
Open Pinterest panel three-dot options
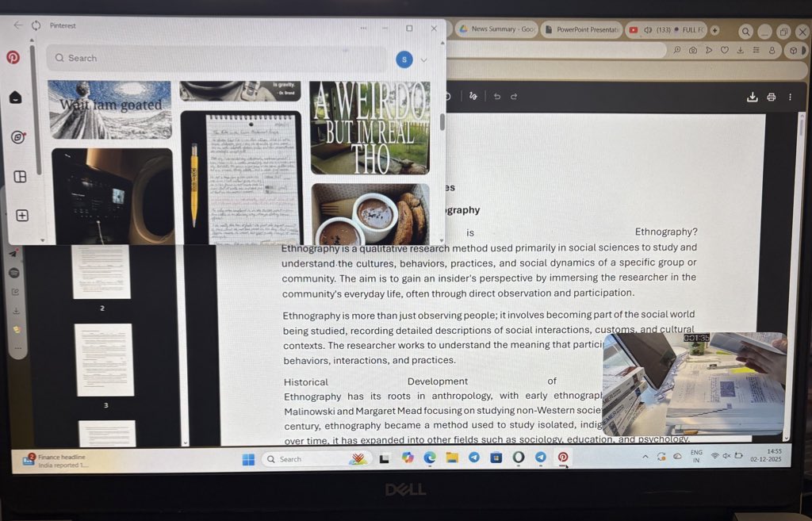(x=363, y=28)
